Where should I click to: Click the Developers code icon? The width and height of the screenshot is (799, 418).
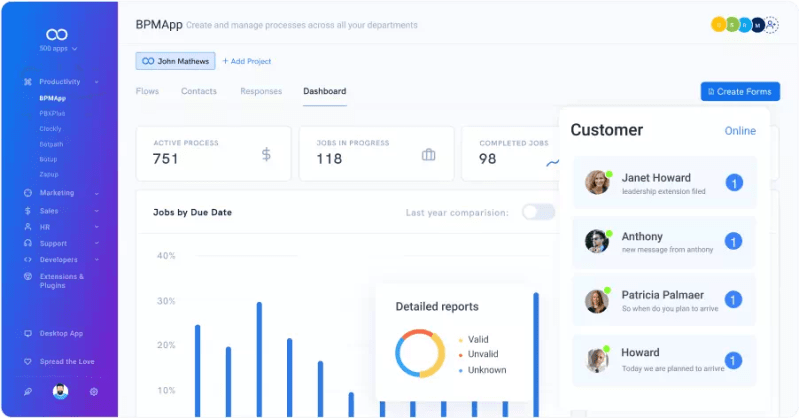(x=28, y=259)
